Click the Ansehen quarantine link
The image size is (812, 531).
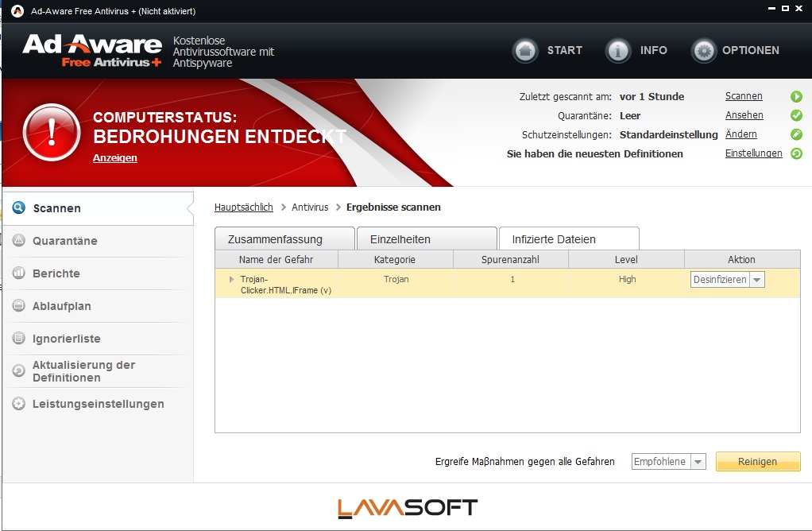744,115
